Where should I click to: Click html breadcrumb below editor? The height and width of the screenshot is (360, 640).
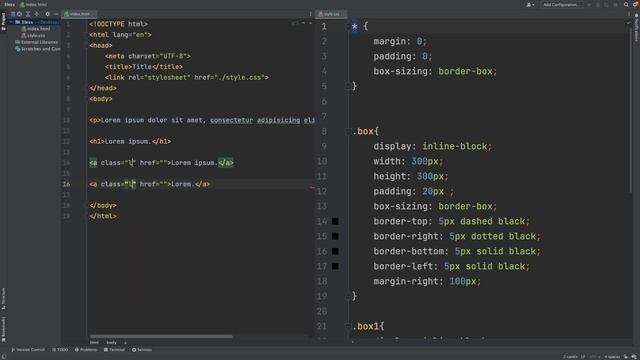pos(94,343)
